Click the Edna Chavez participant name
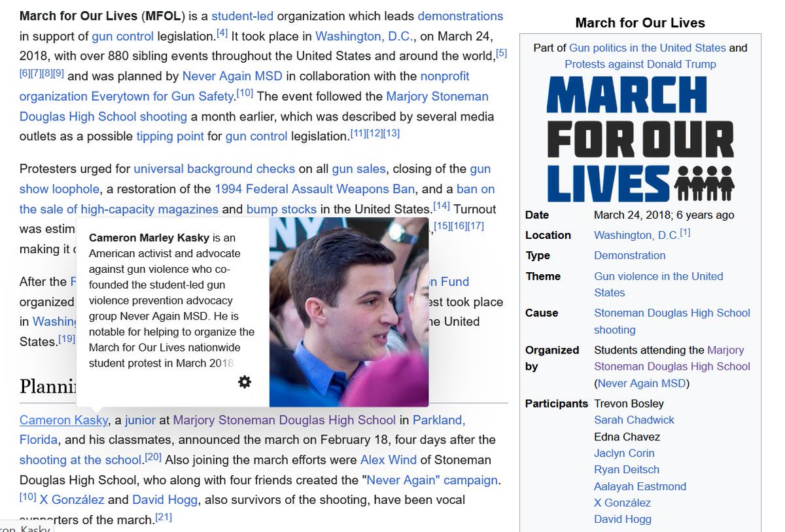 (x=627, y=437)
